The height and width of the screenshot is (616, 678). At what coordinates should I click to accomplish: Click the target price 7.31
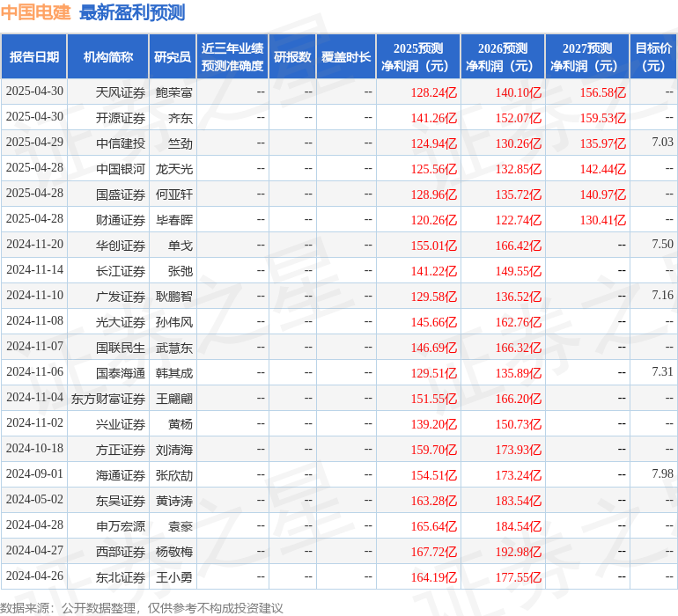coord(662,370)
